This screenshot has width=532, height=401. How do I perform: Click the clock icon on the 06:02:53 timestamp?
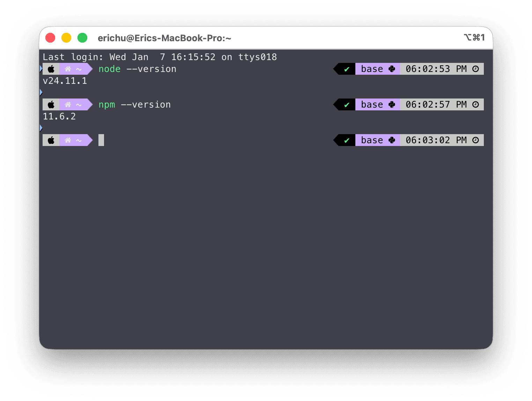(x=476, y=69)
